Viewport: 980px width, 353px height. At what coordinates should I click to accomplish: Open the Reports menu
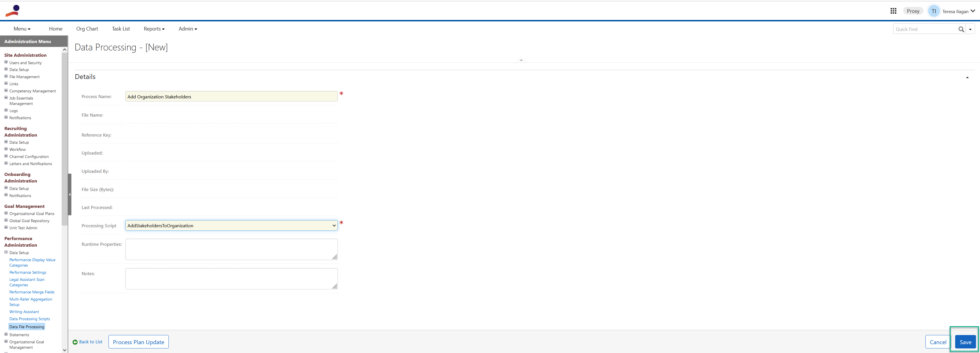(154, 29)
